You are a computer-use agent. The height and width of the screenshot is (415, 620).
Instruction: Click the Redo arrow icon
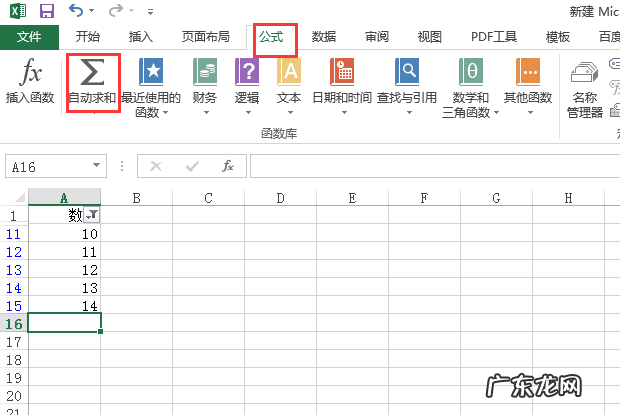pyautogui.click(x=115, y=11)
